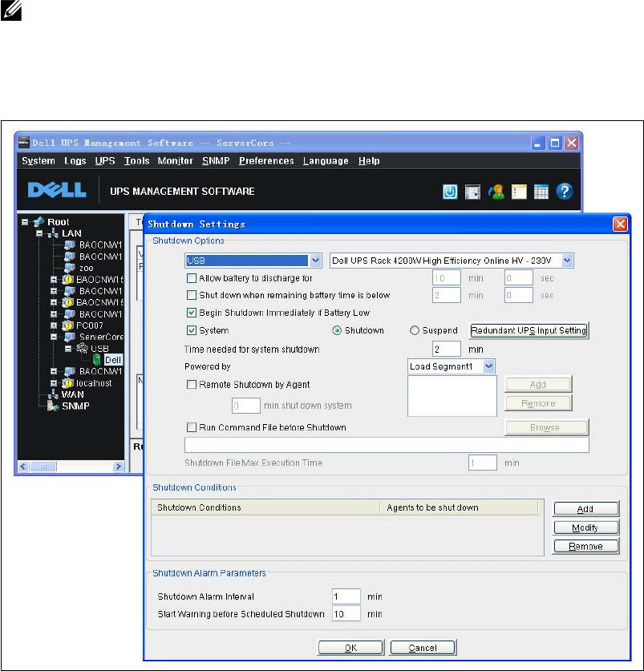Click the PC007 warning computer icon
The image size is (644, 671).
pyautogui.click(x=68, y=325)
